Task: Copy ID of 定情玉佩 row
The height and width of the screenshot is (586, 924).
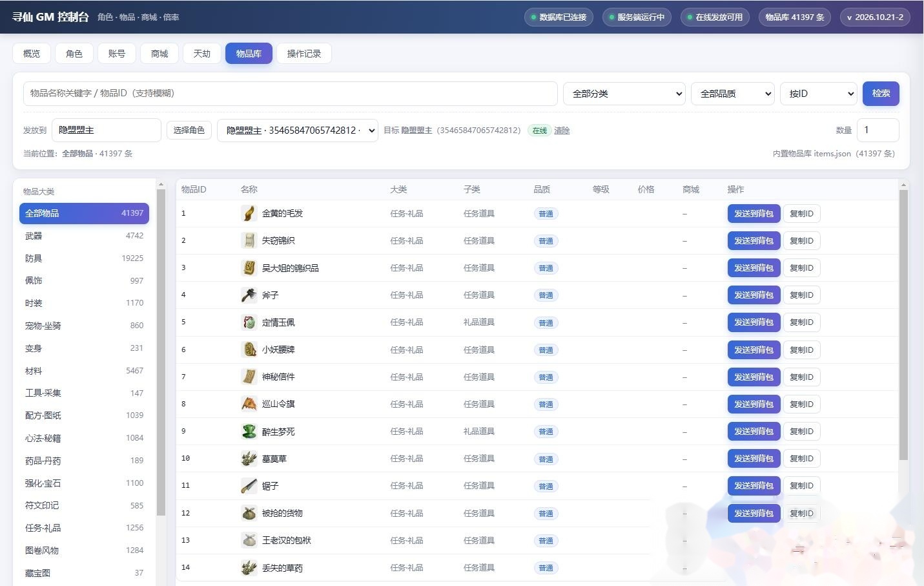Action: click(x=801, y=322)
